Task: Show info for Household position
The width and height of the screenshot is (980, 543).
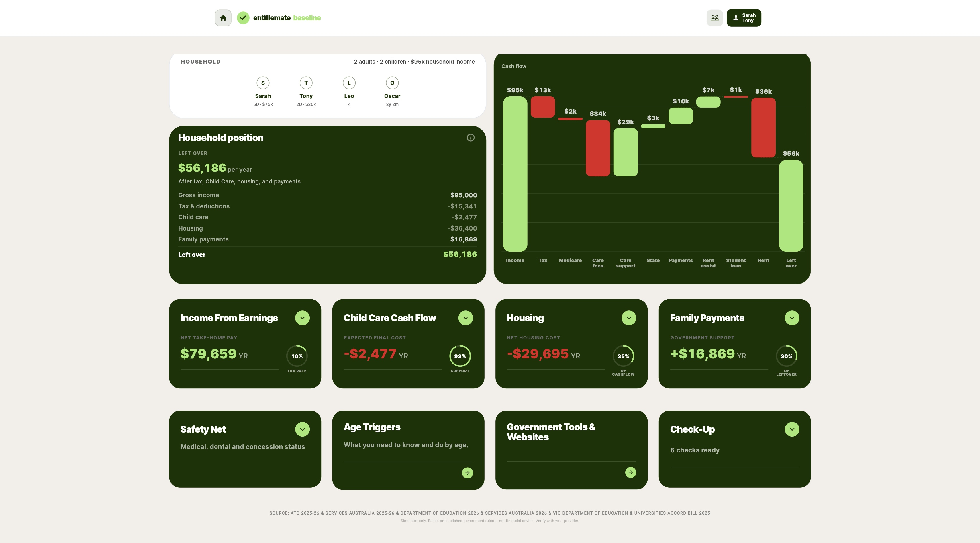Action: click(471, 138)
